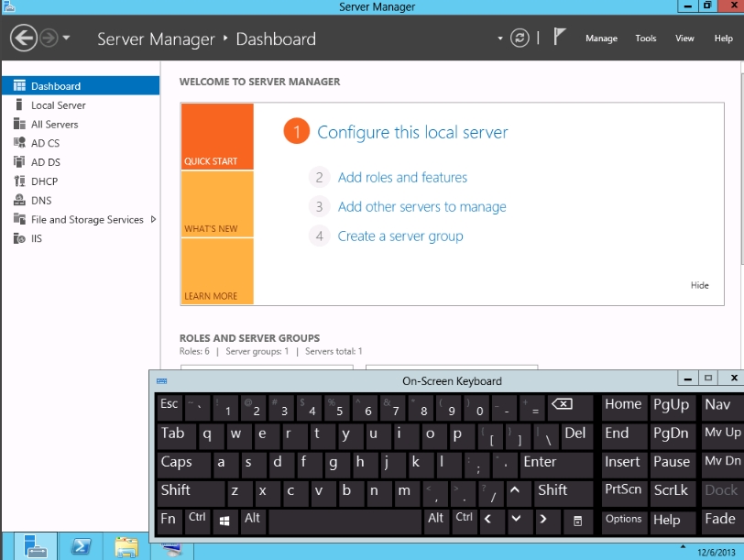Open the File and Storage Services icon
The image size is (744, 560).
coord(19,219)
